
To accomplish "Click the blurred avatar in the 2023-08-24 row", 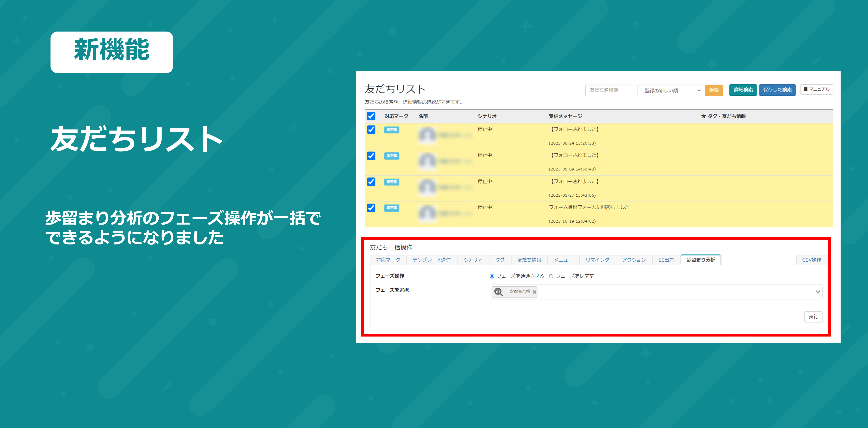I will pyautogui.click(x=427, y=135).
